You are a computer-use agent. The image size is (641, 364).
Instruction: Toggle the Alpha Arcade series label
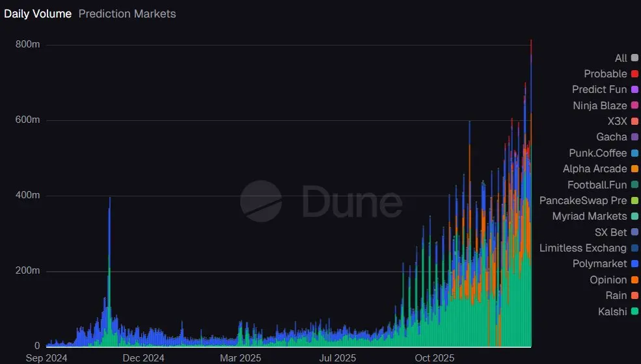tap(595, 169)
